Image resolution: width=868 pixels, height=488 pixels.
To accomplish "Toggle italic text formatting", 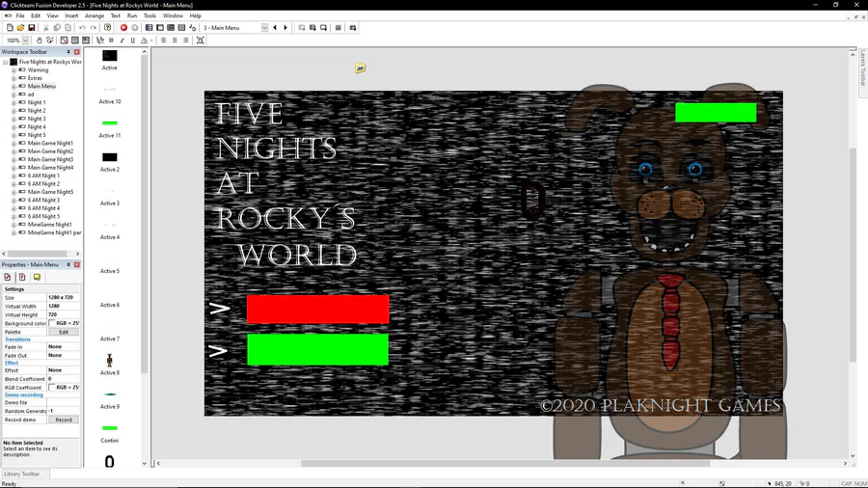I will pos(122,41).
